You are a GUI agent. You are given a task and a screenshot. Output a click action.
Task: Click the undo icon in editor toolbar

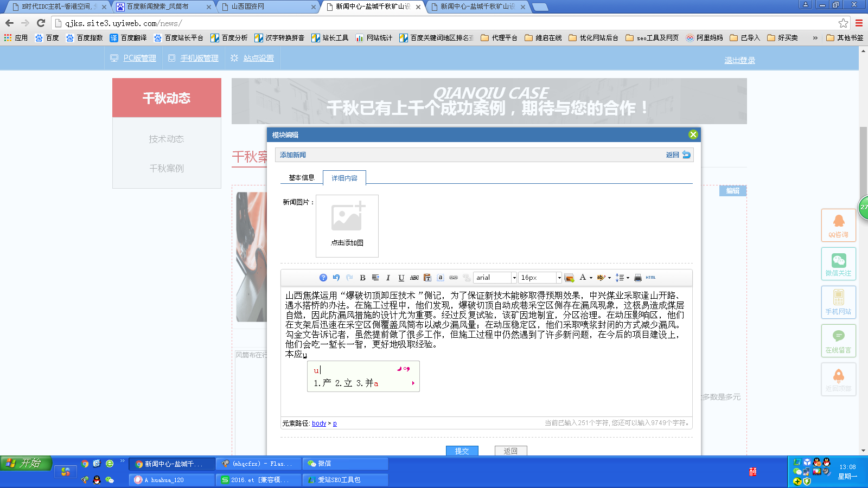[x=336, y=278]
